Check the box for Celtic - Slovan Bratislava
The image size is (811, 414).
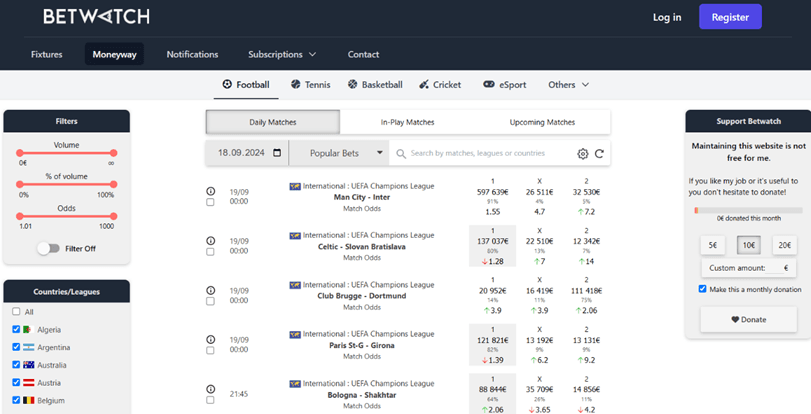click(x=211, y=252)
